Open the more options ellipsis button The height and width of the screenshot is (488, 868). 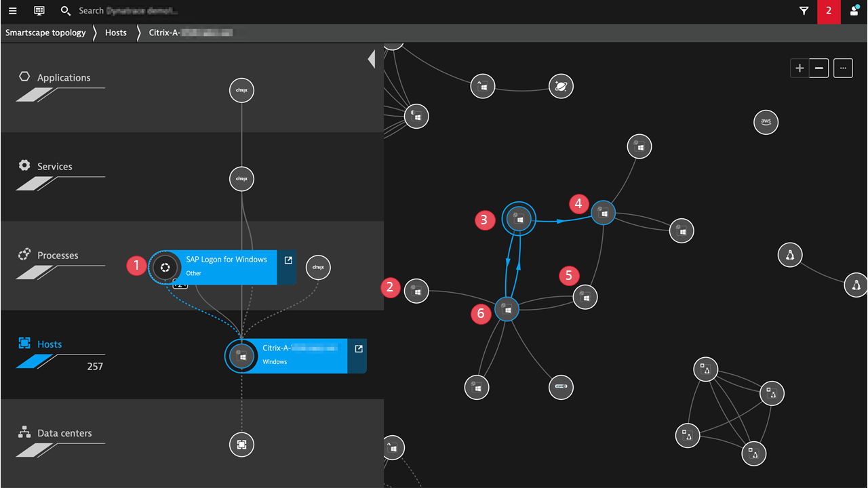click(x=843, y=68)
